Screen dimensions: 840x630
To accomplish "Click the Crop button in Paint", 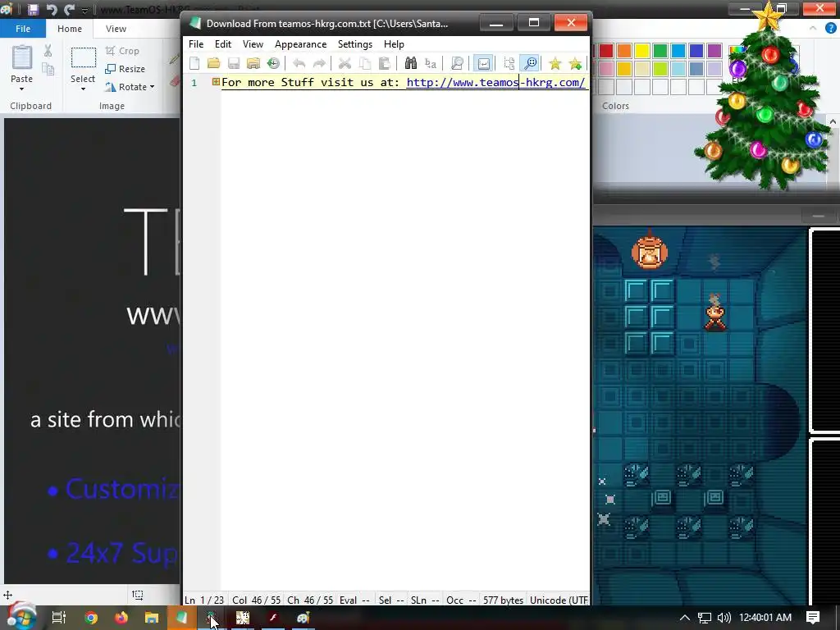I will [123, 50].
